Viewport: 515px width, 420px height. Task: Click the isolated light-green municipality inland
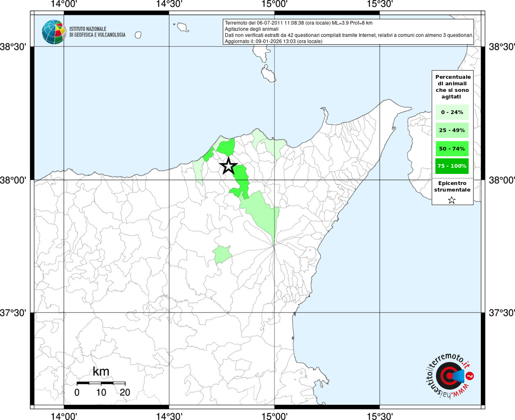[222, 255]
